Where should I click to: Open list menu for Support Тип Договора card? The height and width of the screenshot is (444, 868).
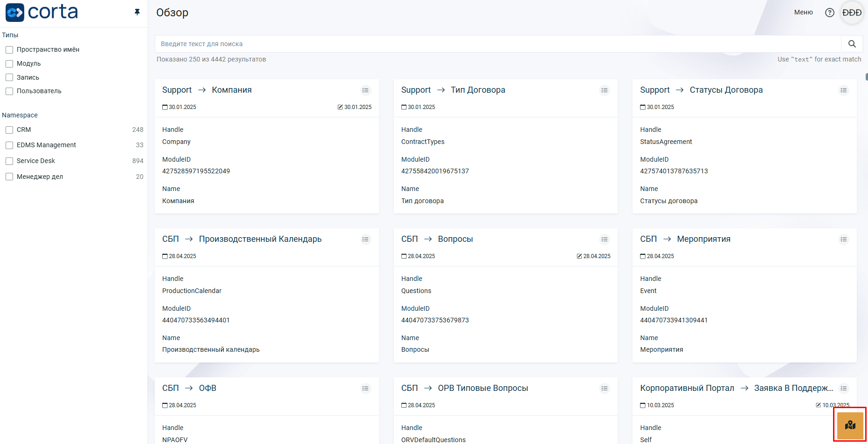[x=605, y=90]
